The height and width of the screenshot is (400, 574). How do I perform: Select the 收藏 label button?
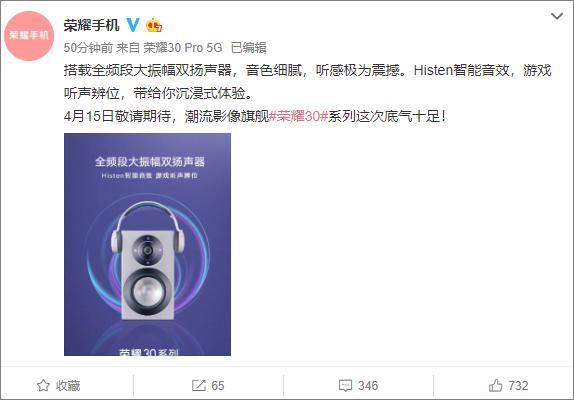click(x=68, y=385)
